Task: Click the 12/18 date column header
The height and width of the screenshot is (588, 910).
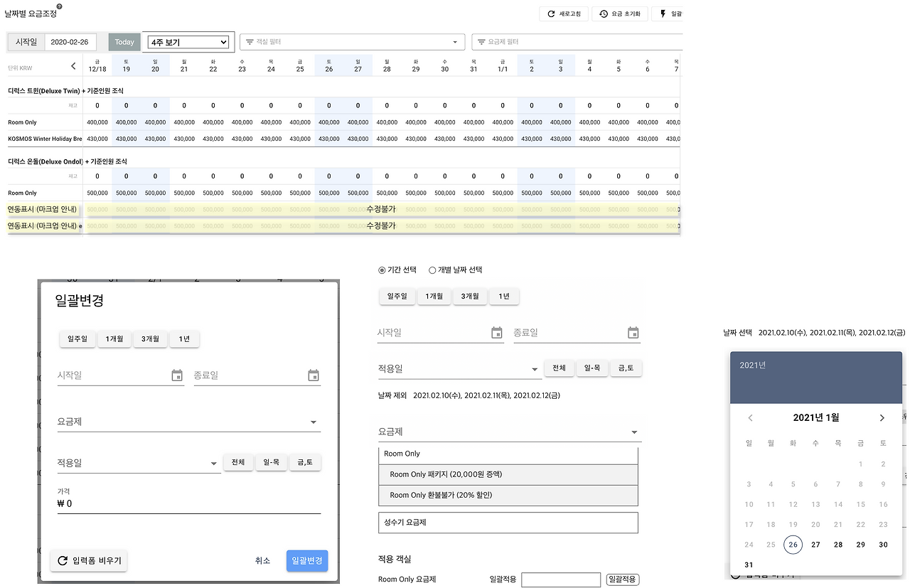Action: point(97,66)
